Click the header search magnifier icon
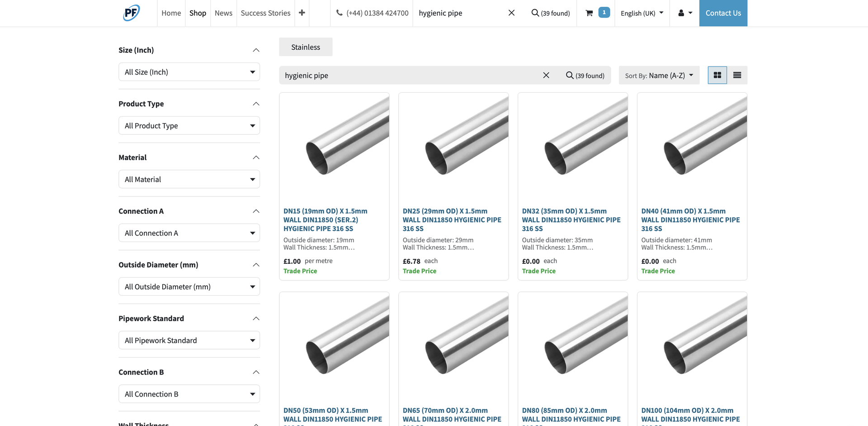Image resolution: width=868 pixels, height=426 pixels. tap(535, 13)
